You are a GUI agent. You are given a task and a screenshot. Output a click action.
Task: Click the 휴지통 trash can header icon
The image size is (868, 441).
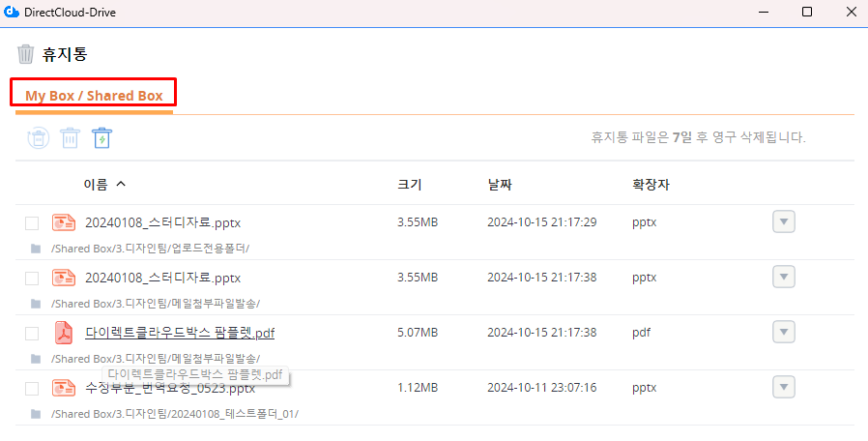point(26,54)
